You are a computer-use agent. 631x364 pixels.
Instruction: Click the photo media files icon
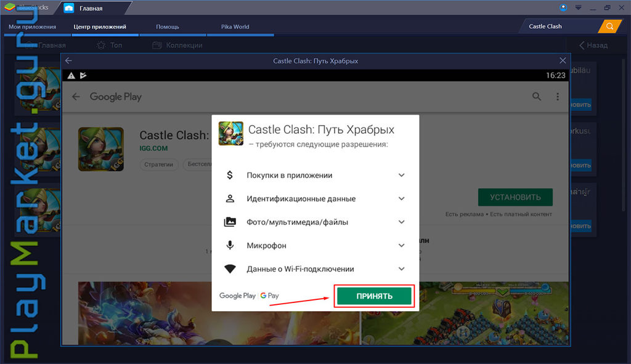[230, 222]
